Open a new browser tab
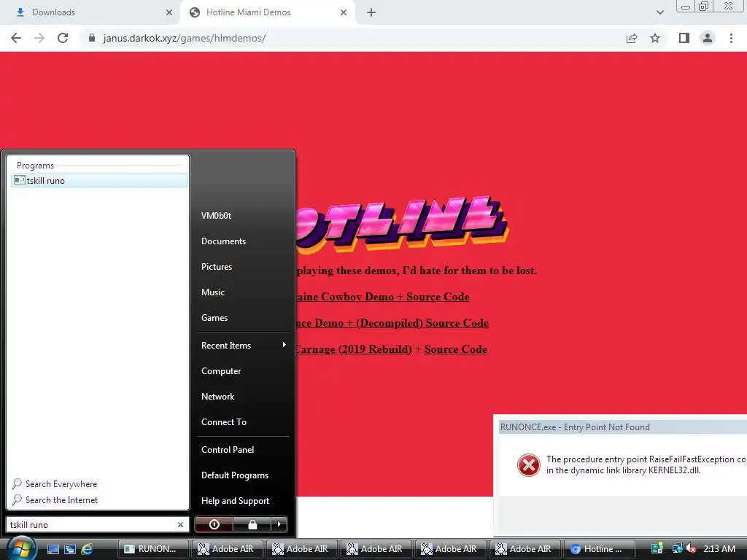This screenshot has width=747, height=560. 371,12
